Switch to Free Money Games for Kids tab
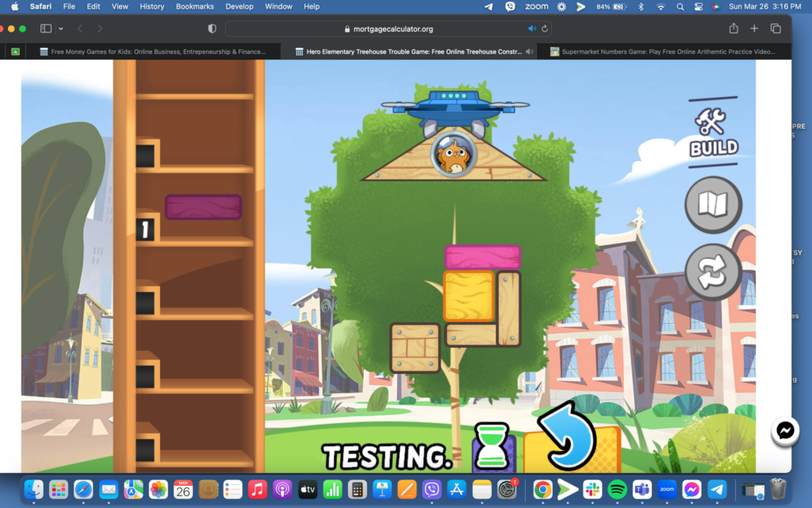Image resolution: width=812 pixels, height=508 pixels. tap(153, 52)
